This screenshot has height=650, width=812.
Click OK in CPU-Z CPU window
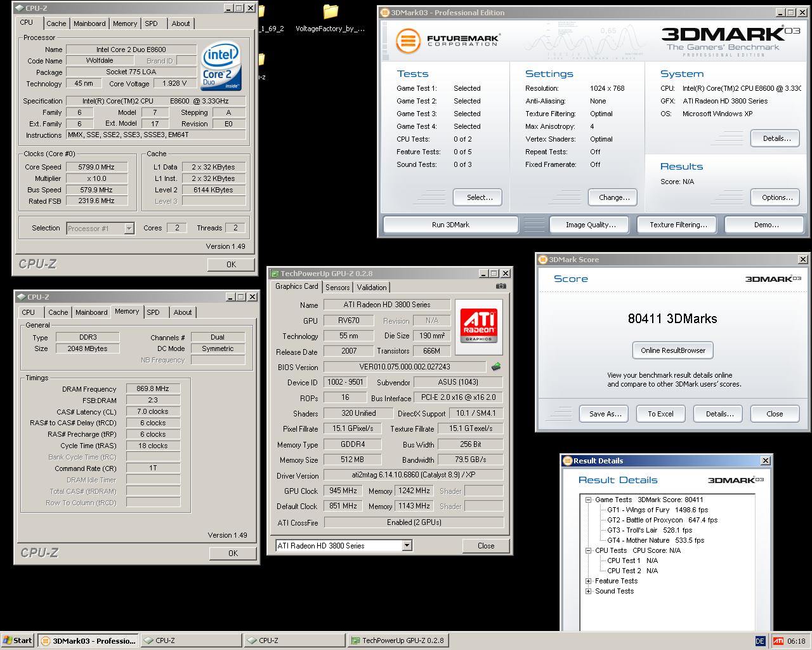231,265
